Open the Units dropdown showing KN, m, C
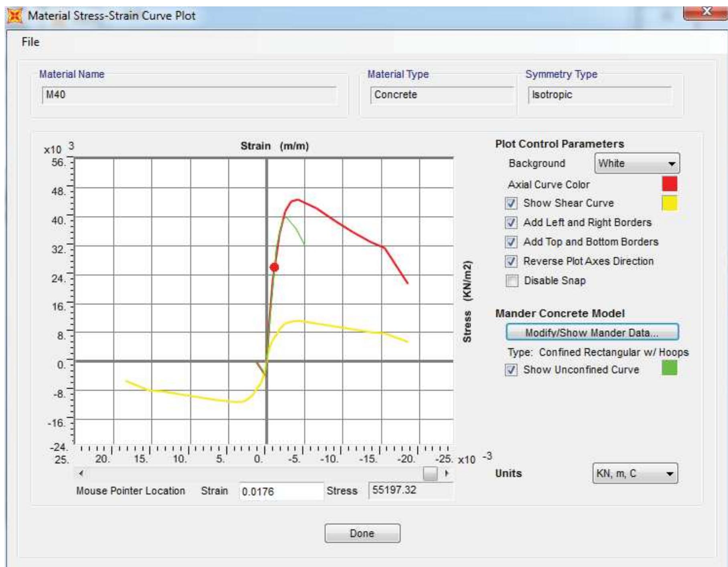 click(635, 474)
